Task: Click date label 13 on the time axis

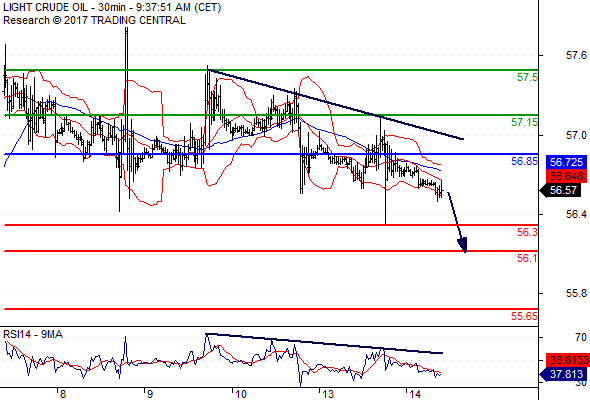Action: [x=328, y=394]
